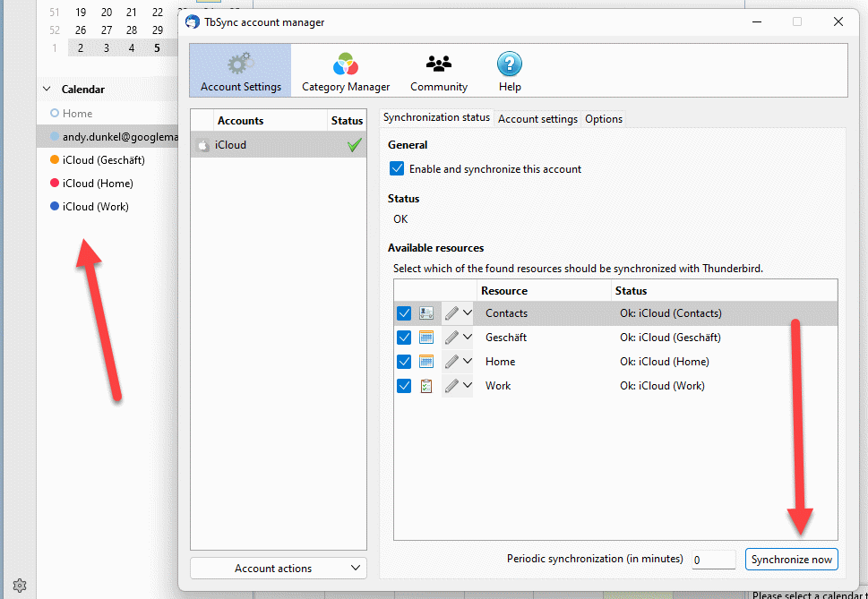Open access dropdown arrow for Contacts
This screenshot has height=599, width=868.
click(x=468, y=313)
